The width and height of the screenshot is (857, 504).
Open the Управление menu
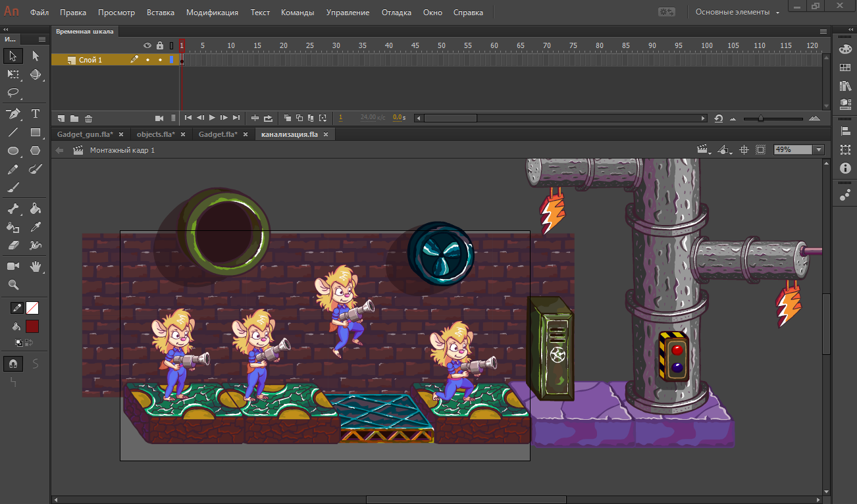(346, 13)
